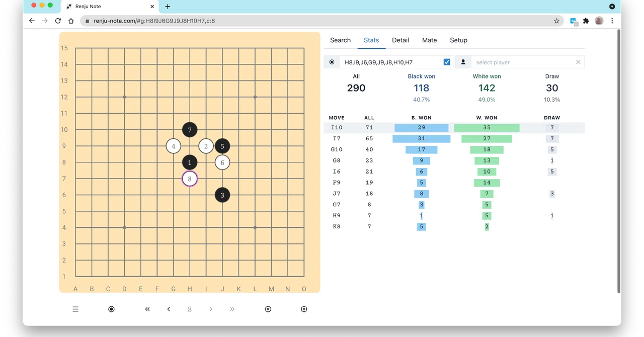Click black stone 7 on the board
This screenshot has height=337, width=644.
(190, 130)
